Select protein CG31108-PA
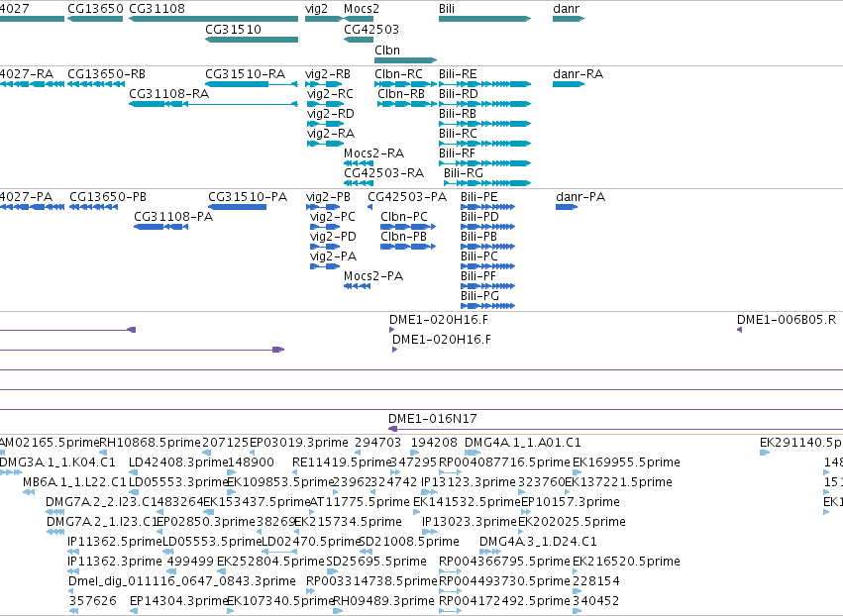The width and height of the screenshot is (843, 616). pos(160,227)
